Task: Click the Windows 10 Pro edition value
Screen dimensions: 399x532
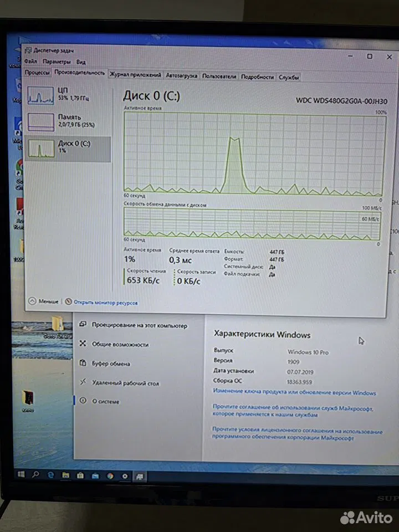Action: click(x=308, y=352)
